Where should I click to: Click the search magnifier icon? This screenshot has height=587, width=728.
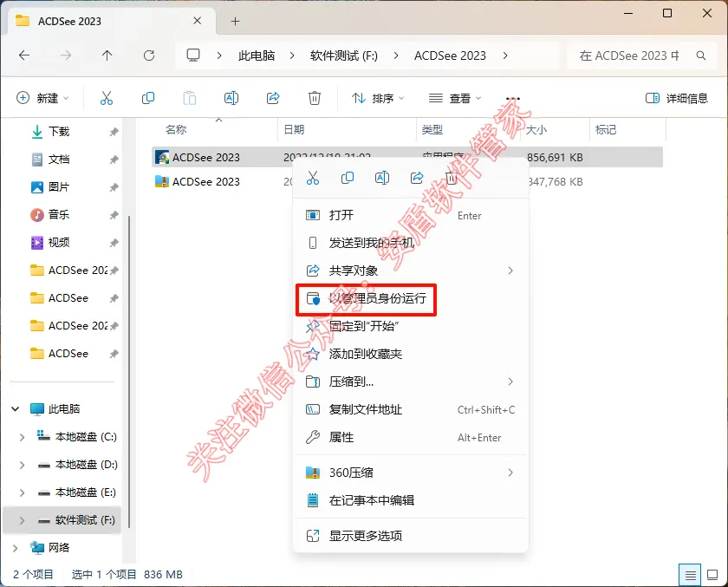coord(701,55)
